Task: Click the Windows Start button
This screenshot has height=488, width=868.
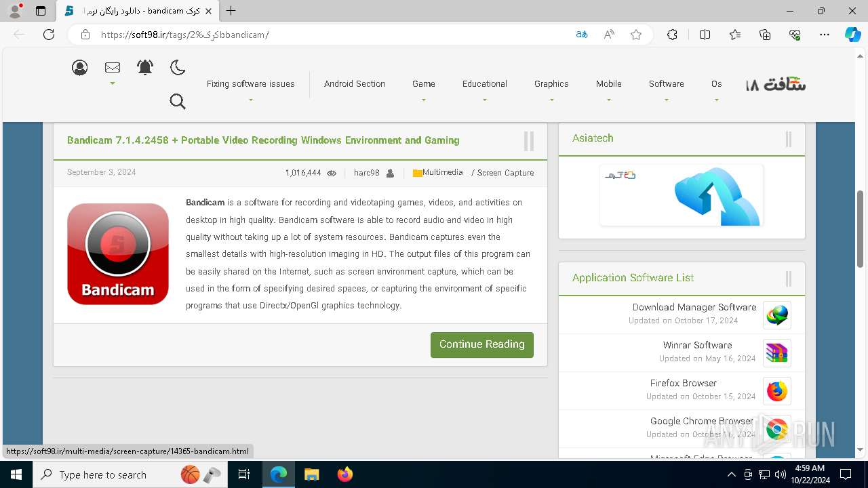Action: tap(16, 474)
